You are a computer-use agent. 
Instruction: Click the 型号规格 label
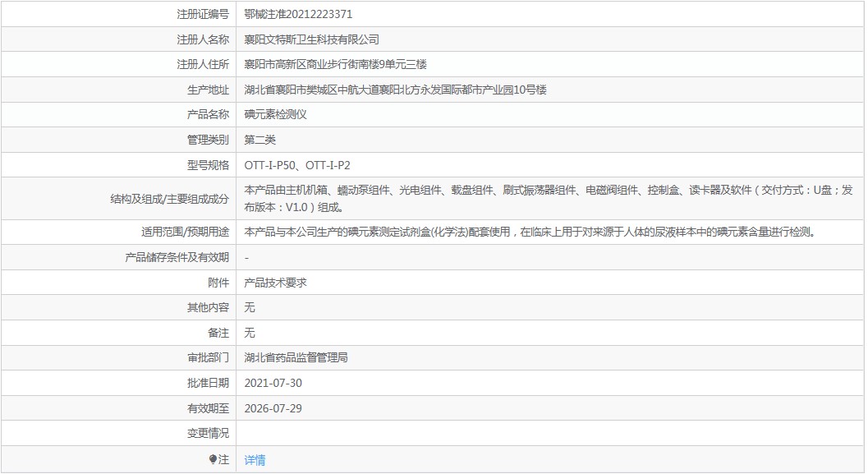pyautogui.click(x=208, y=165)
